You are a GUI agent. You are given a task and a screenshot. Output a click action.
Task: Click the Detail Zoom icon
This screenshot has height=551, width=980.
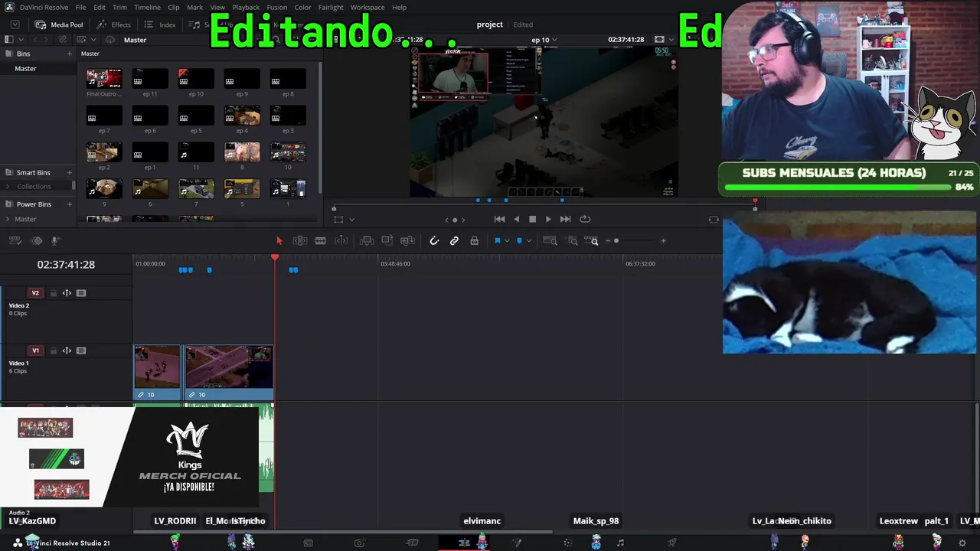pos(573,241)
